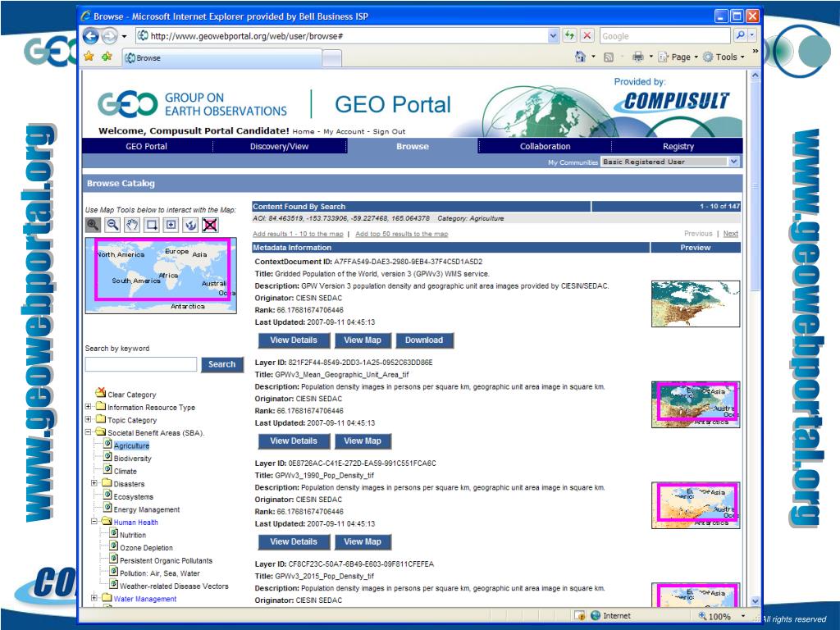Open the recent pages dropdown arrow

[x=125, y=36]
